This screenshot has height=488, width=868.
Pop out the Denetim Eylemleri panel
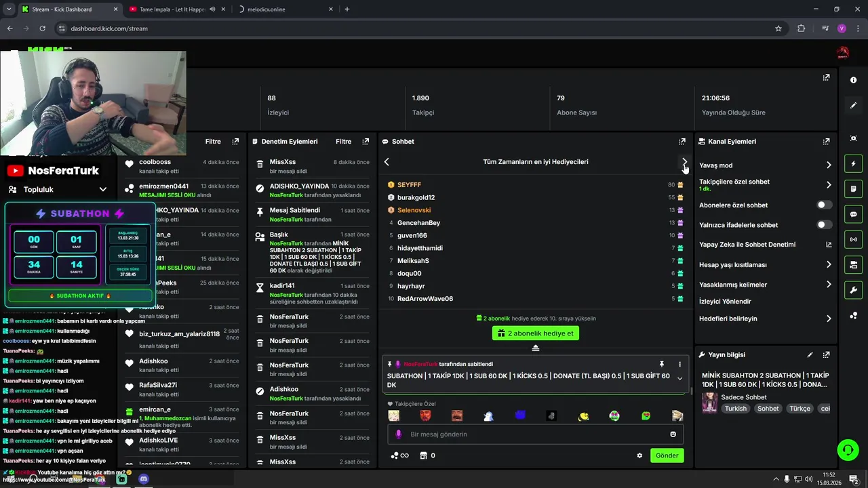click(x=366, y=142)
